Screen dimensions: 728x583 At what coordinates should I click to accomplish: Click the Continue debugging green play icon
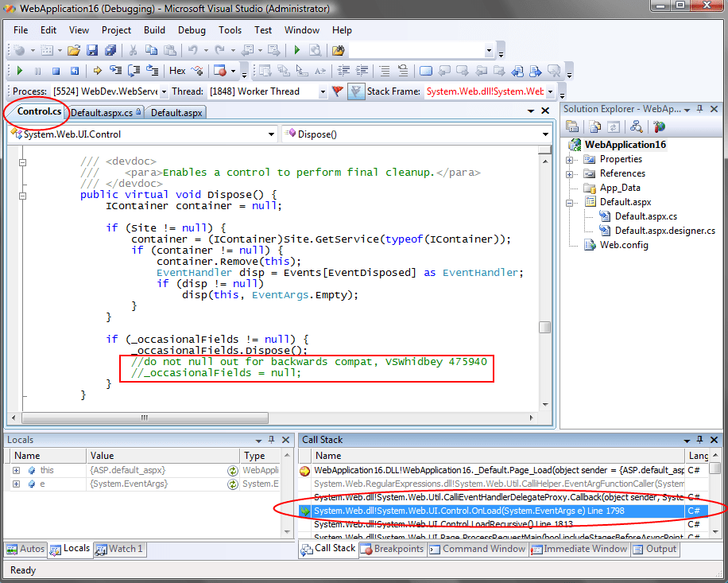(19, 70)
